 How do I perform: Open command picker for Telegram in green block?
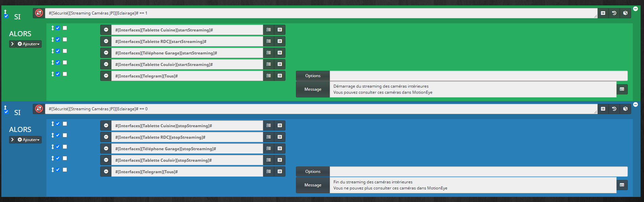click(x=280, y=76)
